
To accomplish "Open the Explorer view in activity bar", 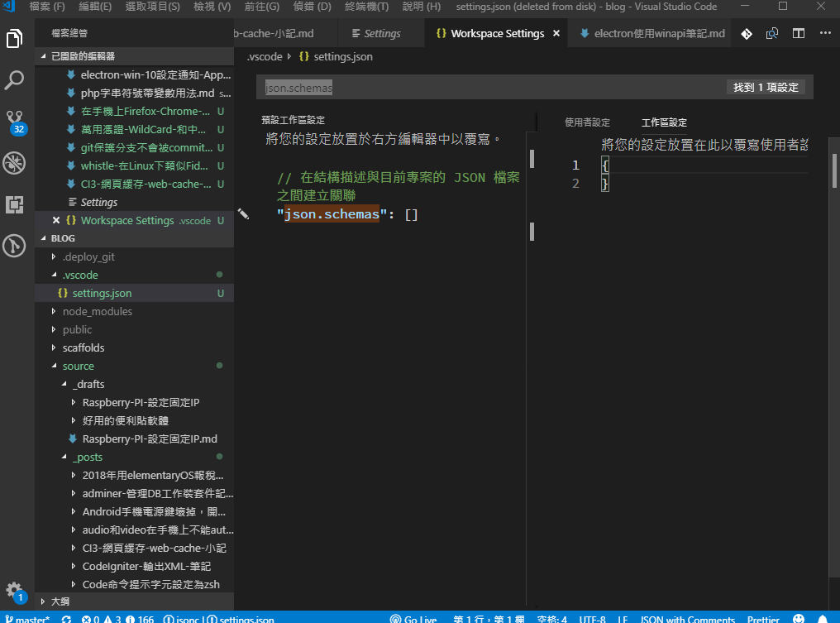I will coord(14,39).
